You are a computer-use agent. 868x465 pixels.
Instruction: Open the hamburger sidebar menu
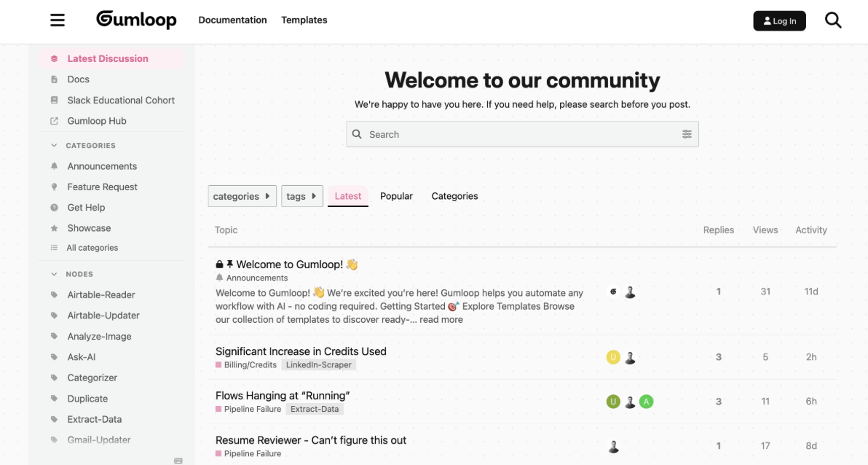tap(58, 20)
